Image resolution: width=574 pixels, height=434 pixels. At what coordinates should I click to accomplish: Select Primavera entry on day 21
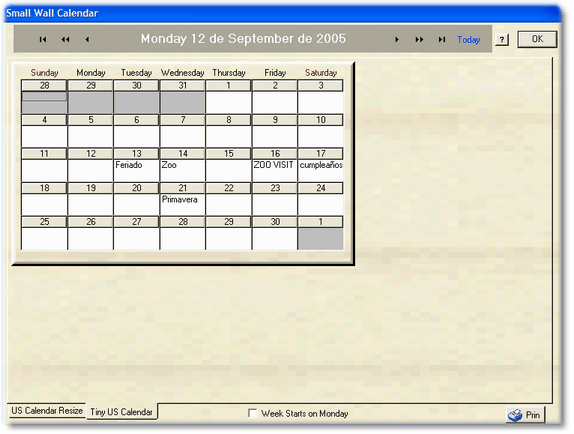[179, 199]
